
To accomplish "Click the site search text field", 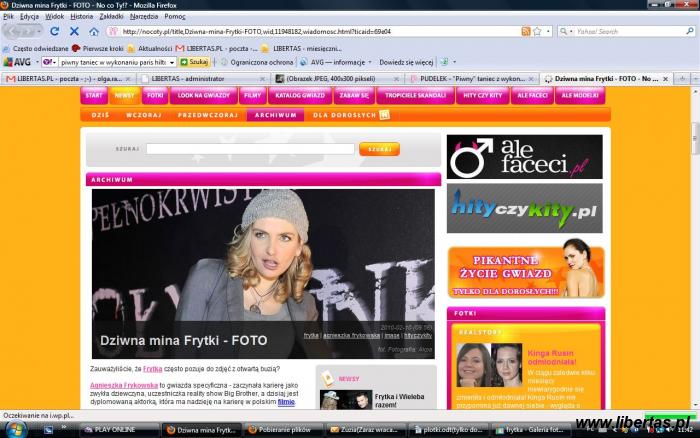I will (x=250, y=149).
